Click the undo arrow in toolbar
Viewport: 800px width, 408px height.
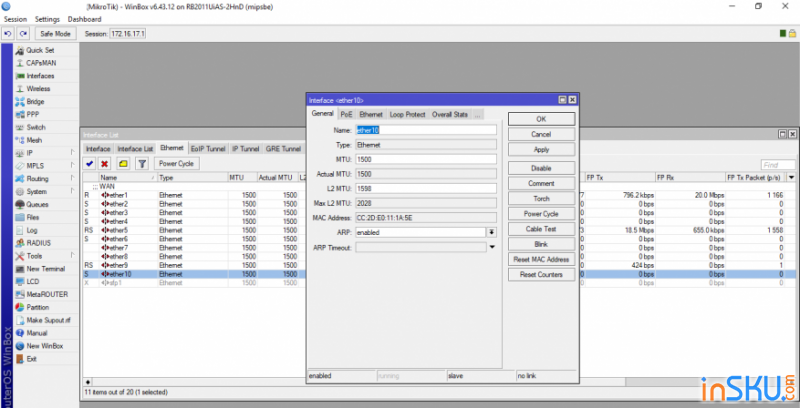pyautogui.click(x=8, y=34)
